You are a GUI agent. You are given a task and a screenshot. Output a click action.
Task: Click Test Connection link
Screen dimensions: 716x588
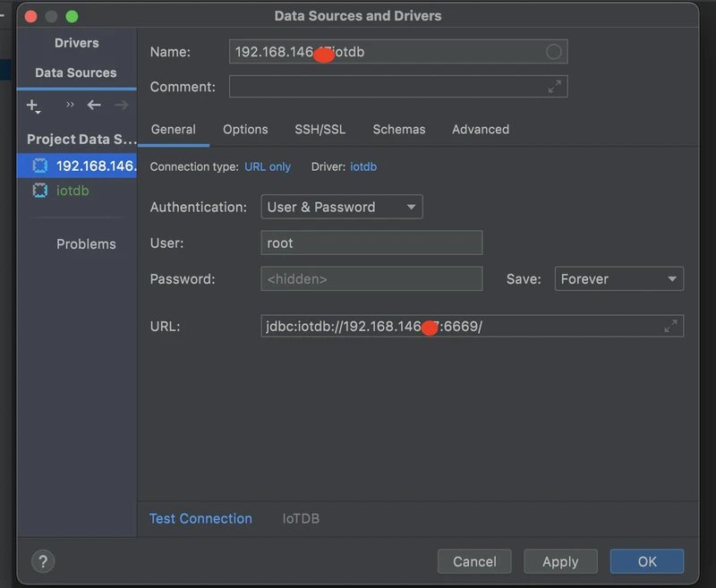click(200, 518)
